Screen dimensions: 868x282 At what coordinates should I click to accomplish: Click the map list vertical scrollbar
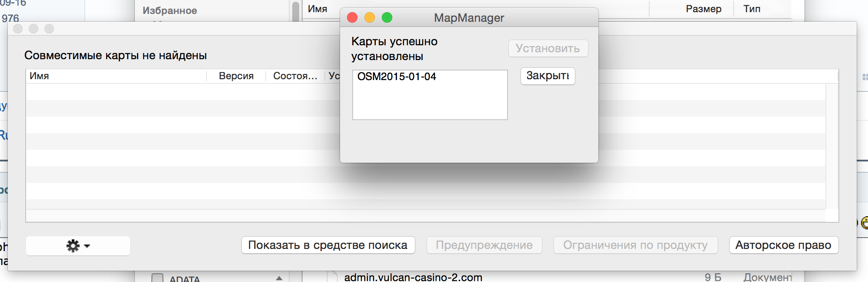pyautogui.click(x=832, y=146)
